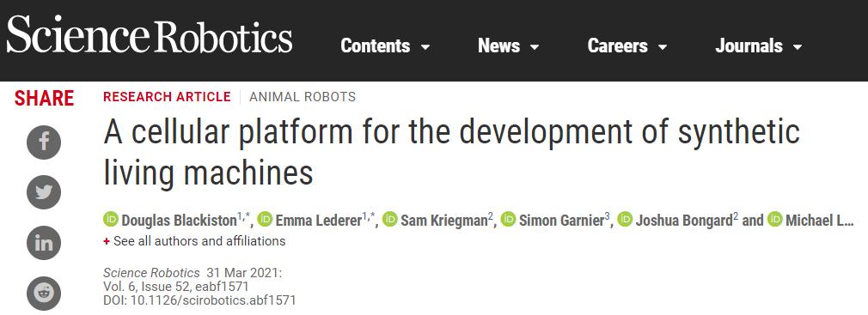Open Simon Garnier's ORCID iD icon

pos(508,220)
